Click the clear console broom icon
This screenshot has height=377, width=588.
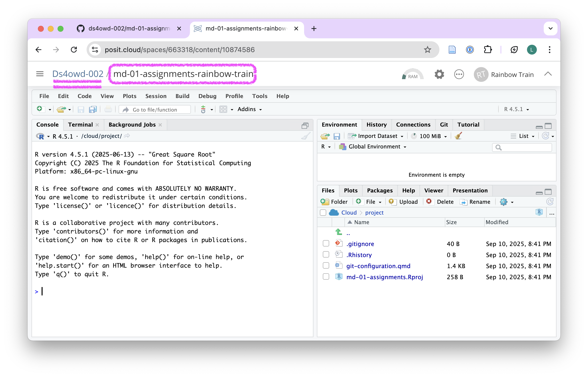pos(306,136)
